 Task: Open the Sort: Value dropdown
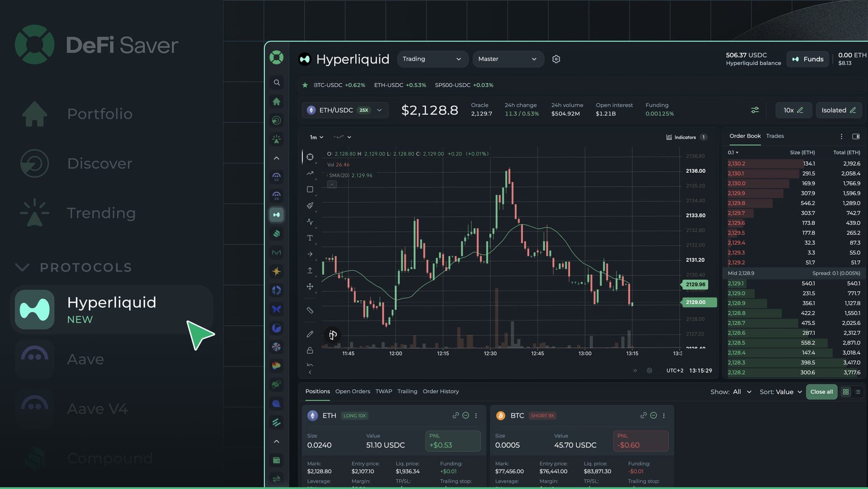[781, 392]
